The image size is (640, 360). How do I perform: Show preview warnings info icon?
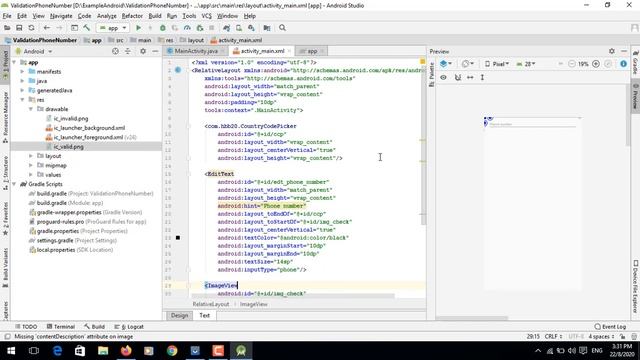tap(623, 64)
